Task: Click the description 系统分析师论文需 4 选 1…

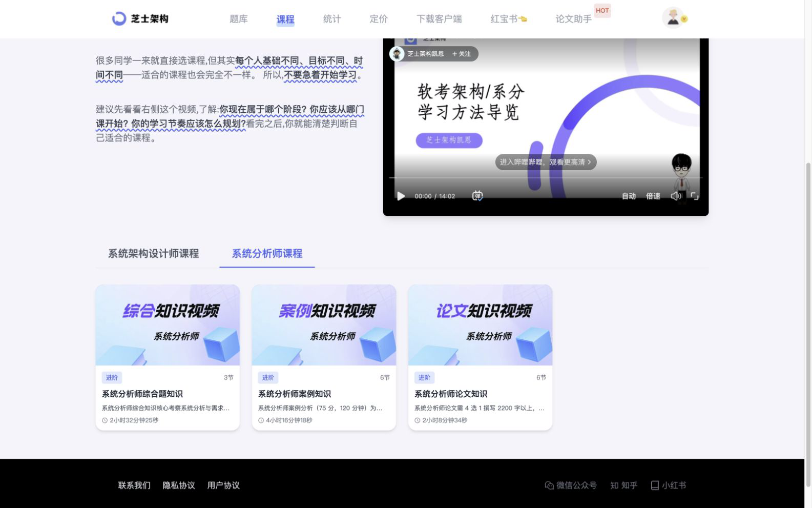Action: click(x=480, y=408)
